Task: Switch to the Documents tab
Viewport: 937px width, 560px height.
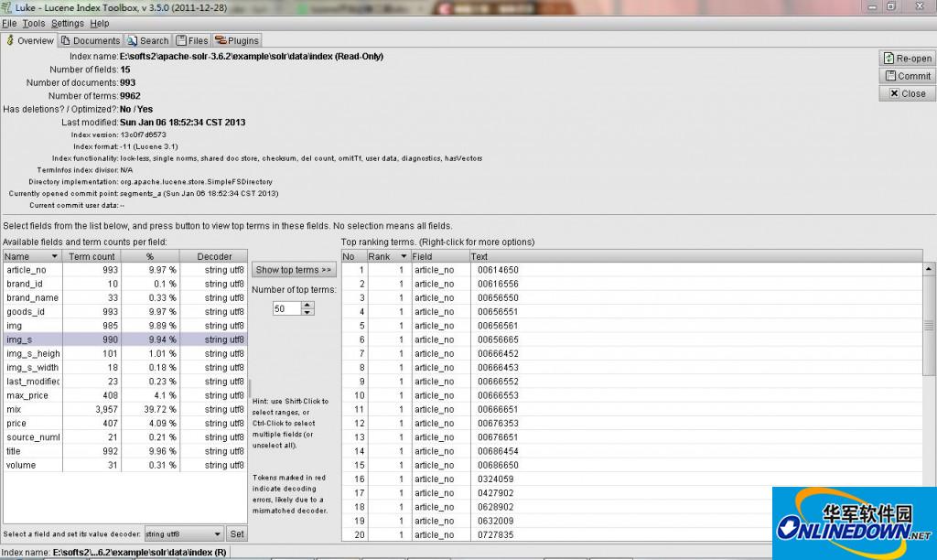Action: pos(91,40)
